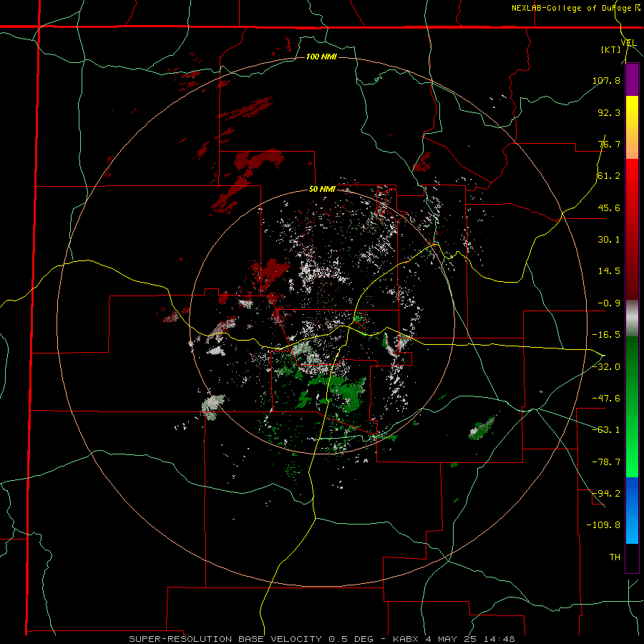Click the 107.8 velocity scale value
This screenshot has width=644, height=644.
(606, 80)
